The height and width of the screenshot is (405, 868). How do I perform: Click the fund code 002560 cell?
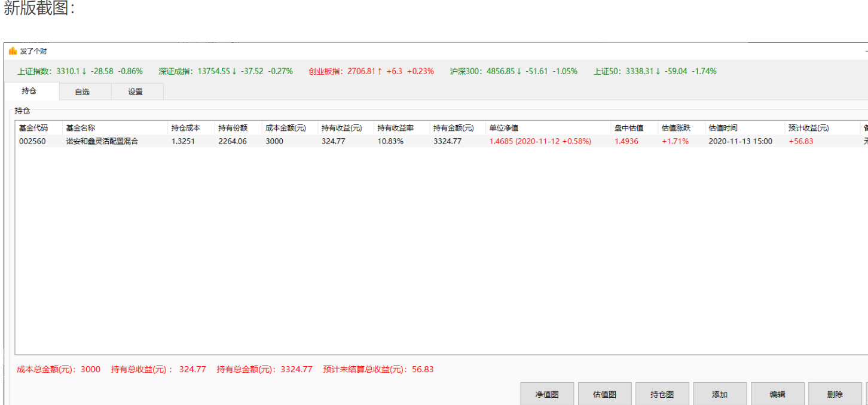pos(32,141)
